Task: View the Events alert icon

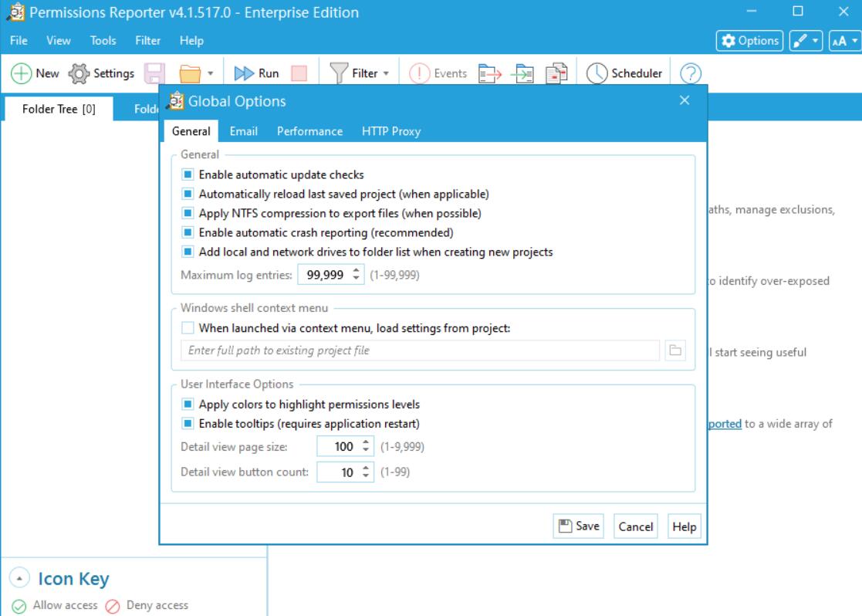Action: pyautogui.click(x=420, y=73)
